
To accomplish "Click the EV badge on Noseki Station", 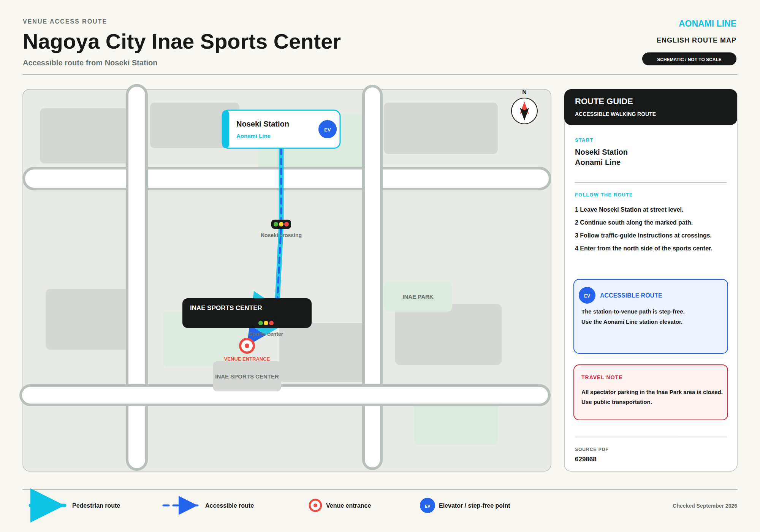I will 327,129.
